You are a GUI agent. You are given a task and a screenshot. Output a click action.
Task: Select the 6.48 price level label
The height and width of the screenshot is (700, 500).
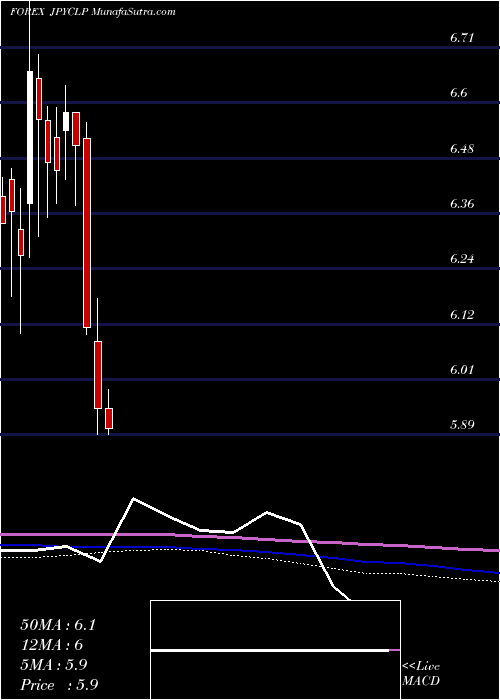[x=462, y=148]
